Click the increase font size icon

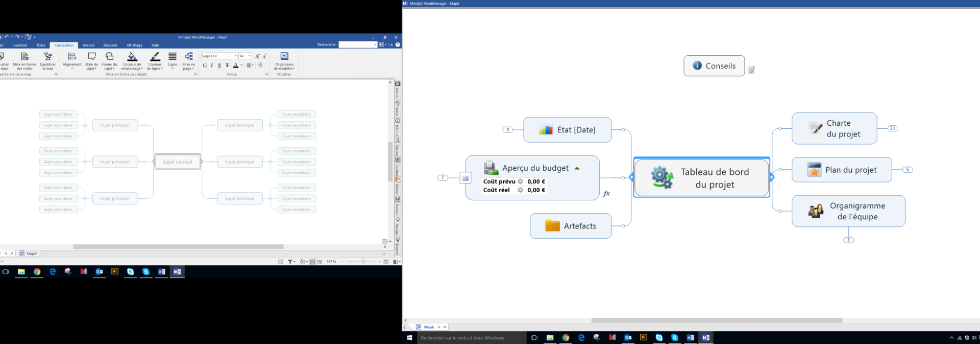[x=257, y=56]
